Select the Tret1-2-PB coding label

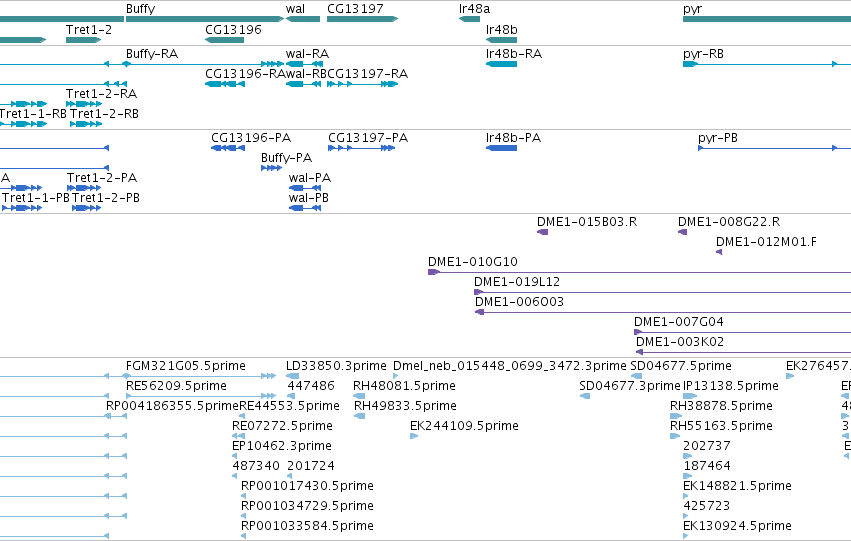(106, 198)
